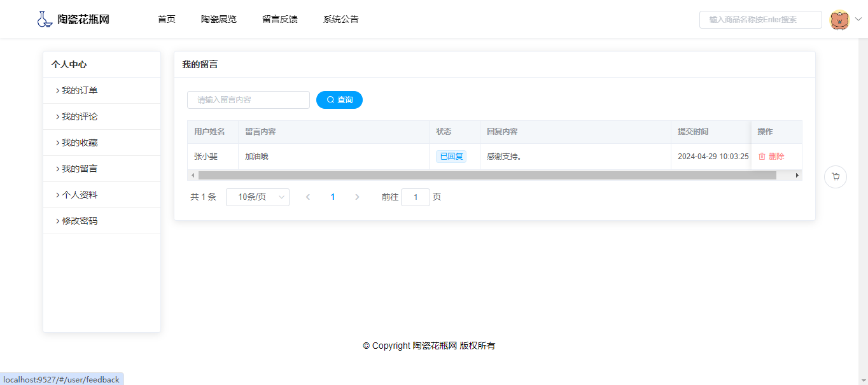Click the table scrollbar left arrow
Screen dimensions: 868x385
pos(193,176)
